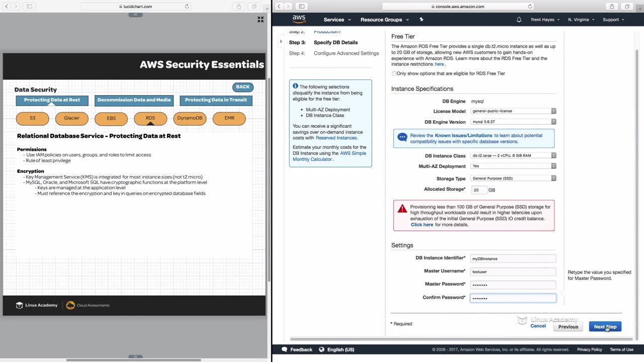Reload the lucidchart.com page
Viewport: 644px width, 362px height.
[187, 7]
